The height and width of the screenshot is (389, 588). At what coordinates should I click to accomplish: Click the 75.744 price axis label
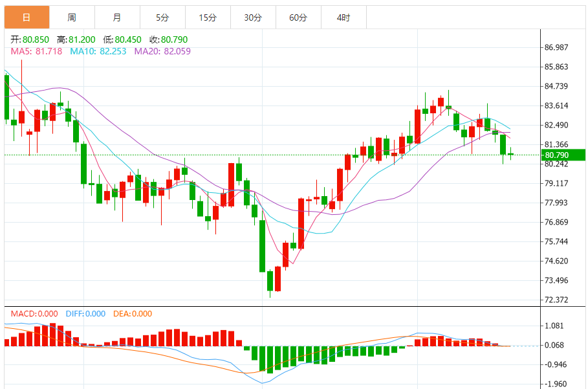coord(556,241)
